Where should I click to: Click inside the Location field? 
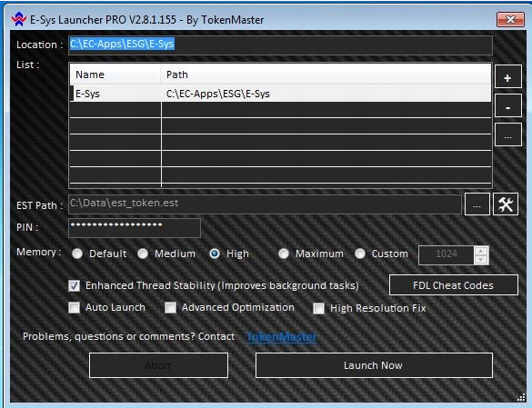pyautogui.click(x=280, y=45)
